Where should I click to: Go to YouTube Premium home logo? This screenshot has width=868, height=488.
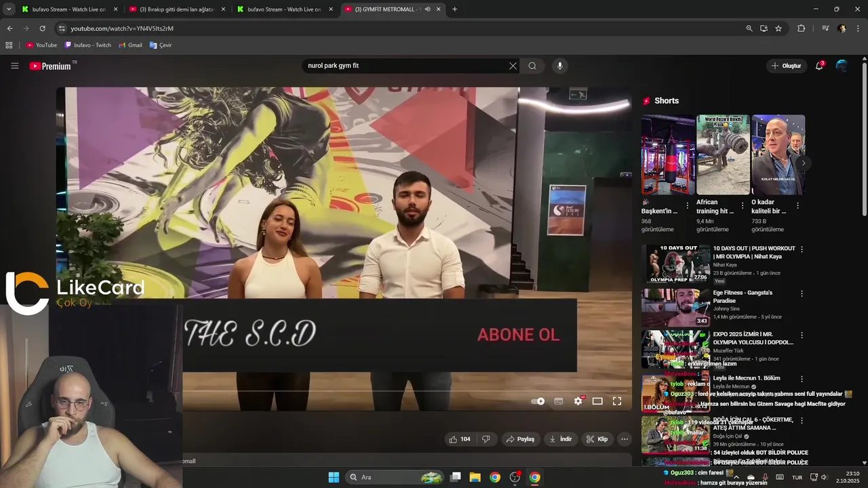50,66
